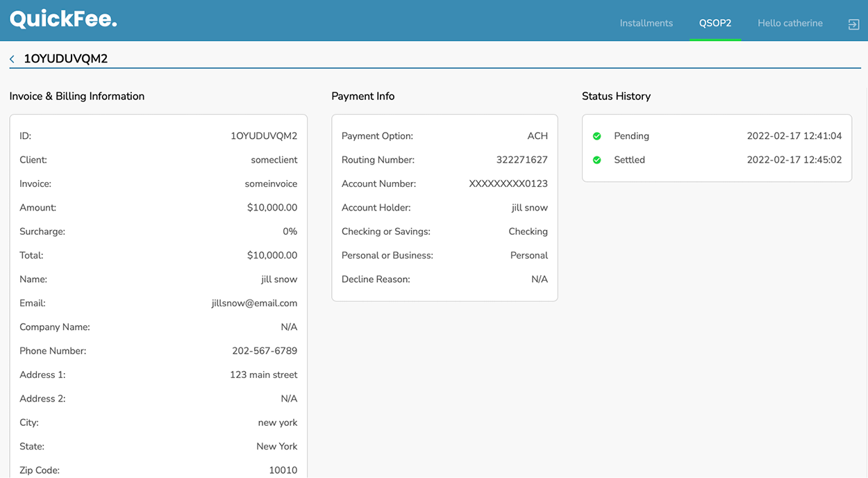
Task: Click the Payment Info section heading
Action: [x=362, y=96]
